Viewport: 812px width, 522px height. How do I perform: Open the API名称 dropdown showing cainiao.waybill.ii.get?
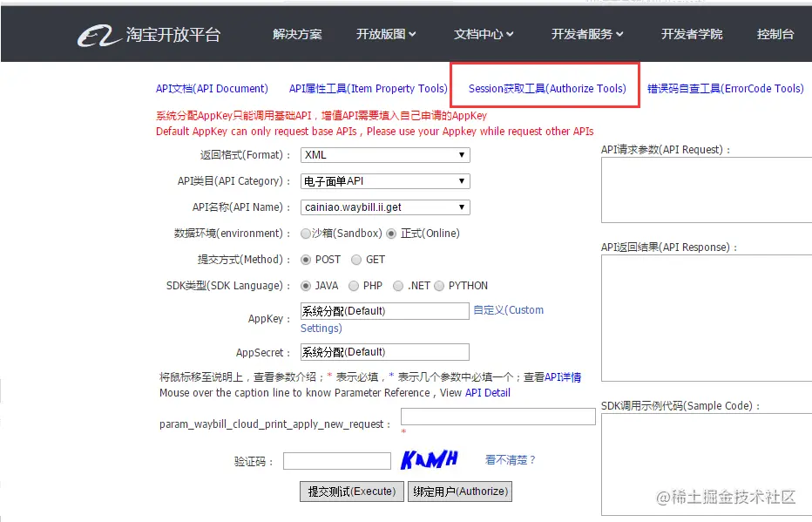(x=384, y=207)
